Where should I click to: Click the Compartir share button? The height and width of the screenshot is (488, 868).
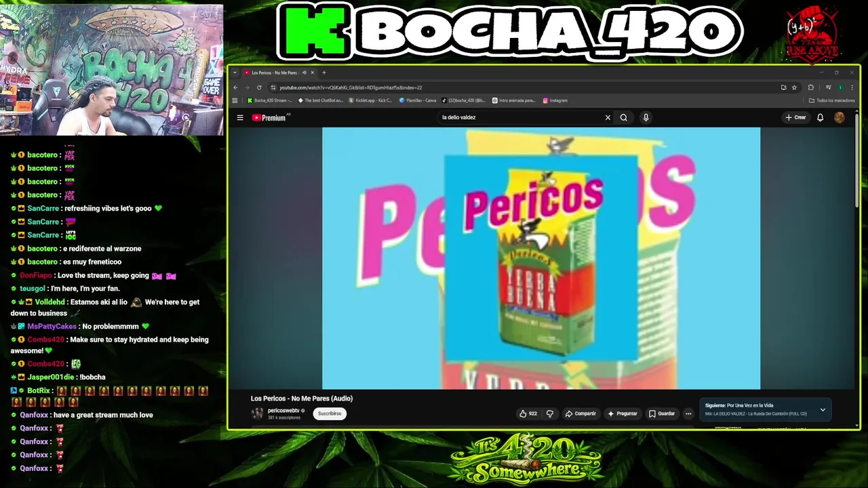click(580, 413)
